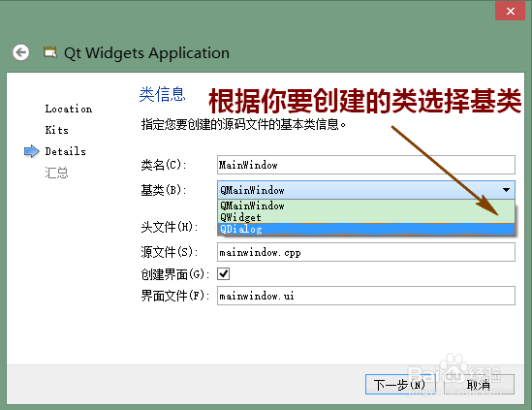Click the 创建界面(G) label

174,274
